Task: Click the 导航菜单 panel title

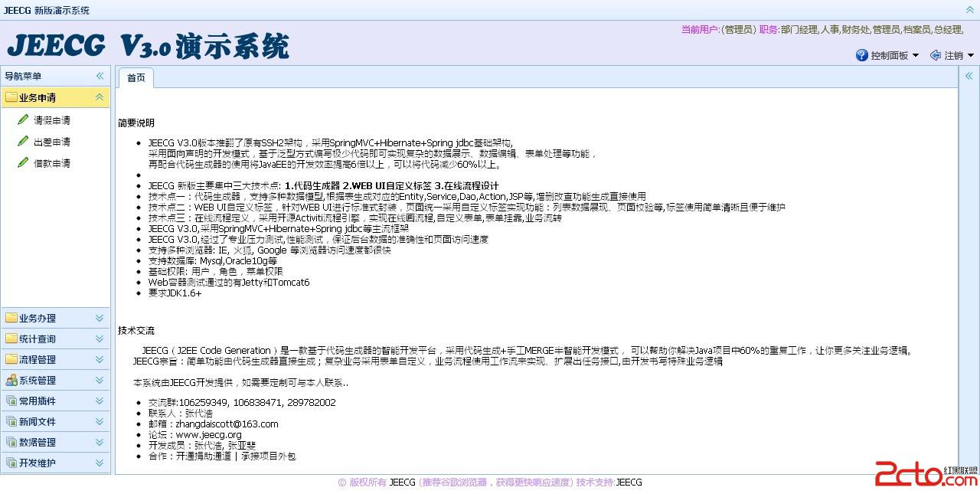Action: coord(23,76)
